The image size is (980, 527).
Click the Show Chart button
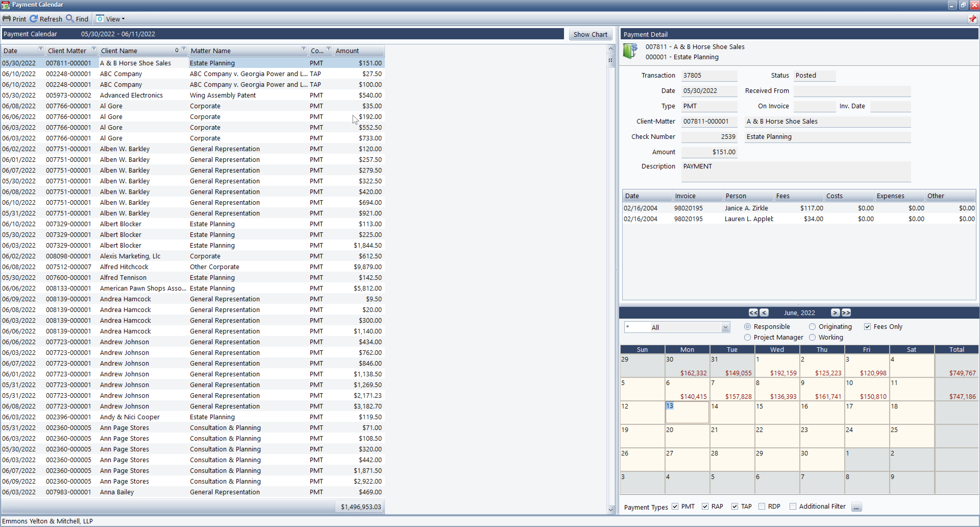(590, 34)
